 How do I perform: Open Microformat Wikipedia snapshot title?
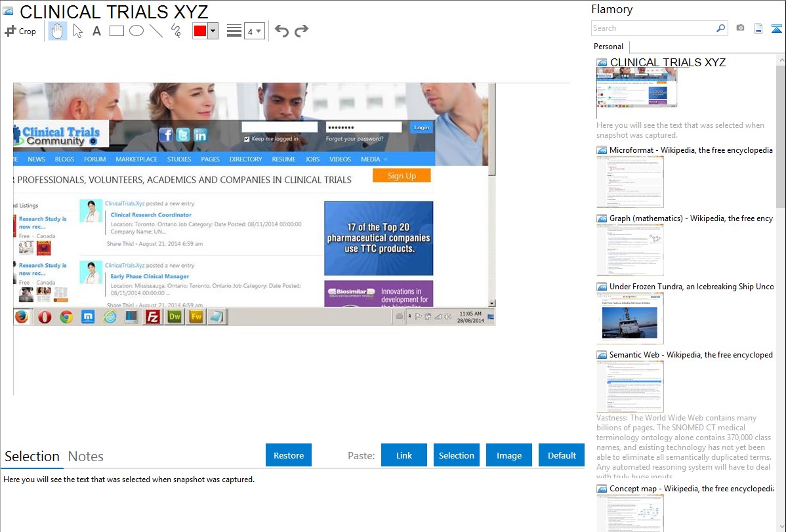pyautogui.click(x=691, y=150)
